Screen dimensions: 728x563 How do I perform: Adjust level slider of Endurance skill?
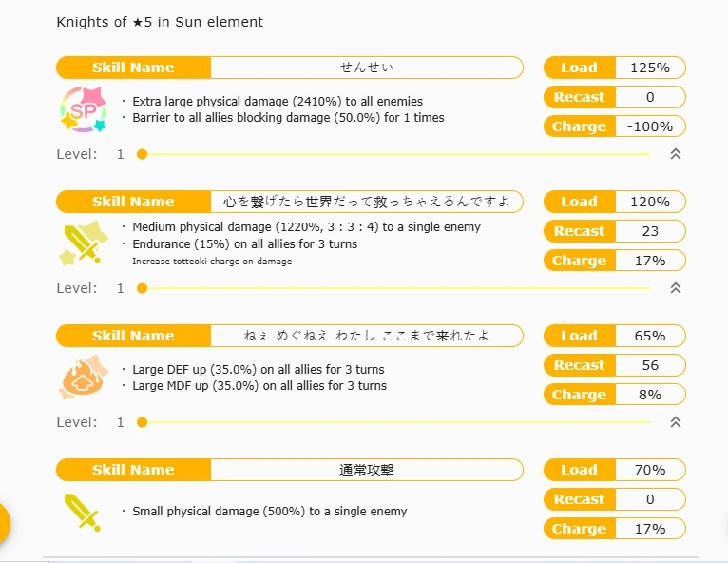143,288
